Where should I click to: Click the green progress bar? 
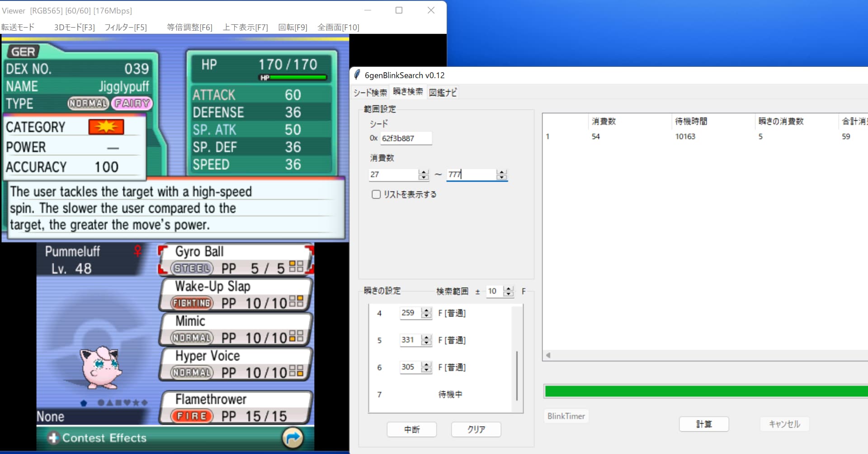click(x=706, y=391)
